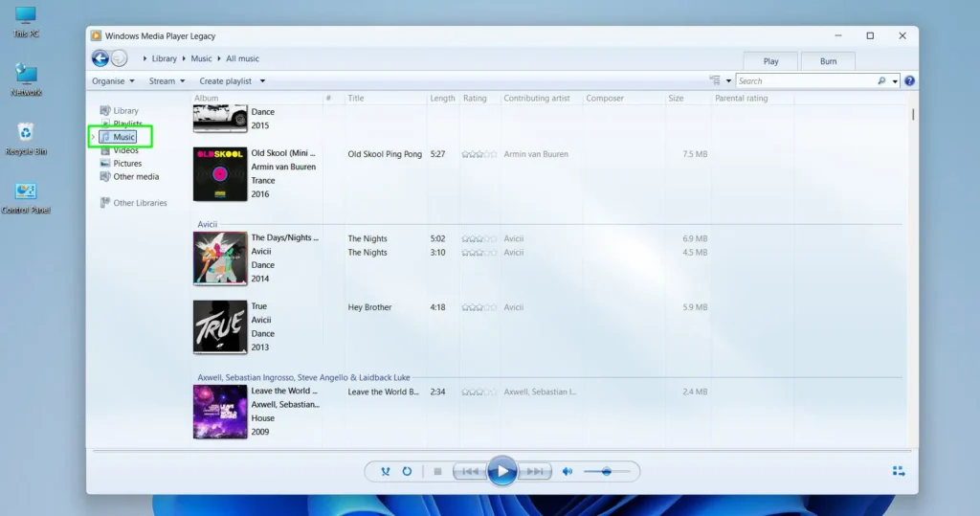This screenshot has width=980, height=516.
Task: Turn shuffle on
Action: pos(386,472)
